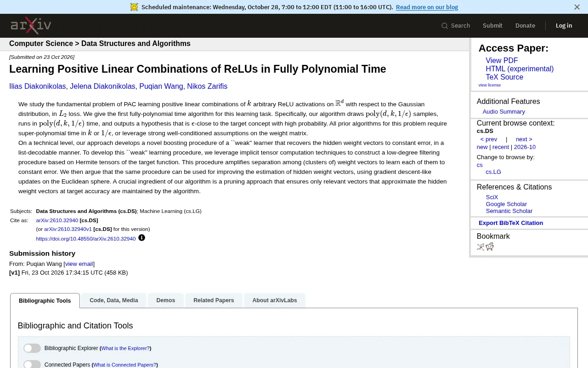The height and width of the screenshot is (368, 588).
Task: Click the arXiv logo
Action: click(31, 26)
